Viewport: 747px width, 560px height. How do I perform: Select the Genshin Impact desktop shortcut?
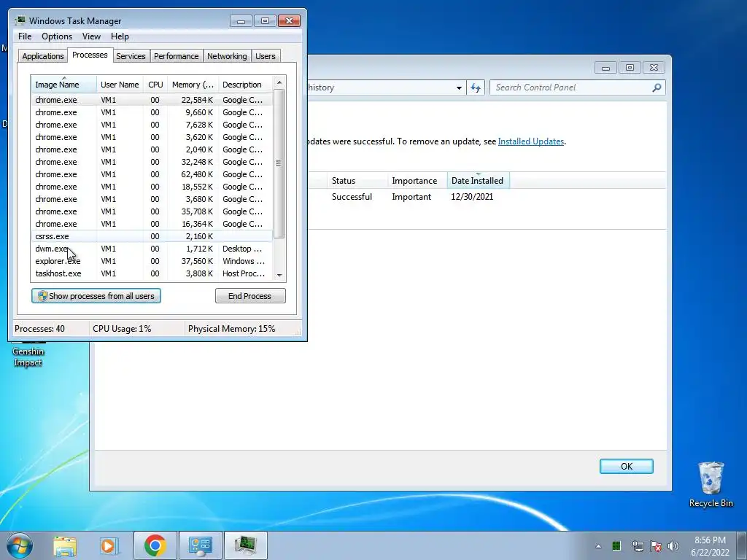click(28, 354)
